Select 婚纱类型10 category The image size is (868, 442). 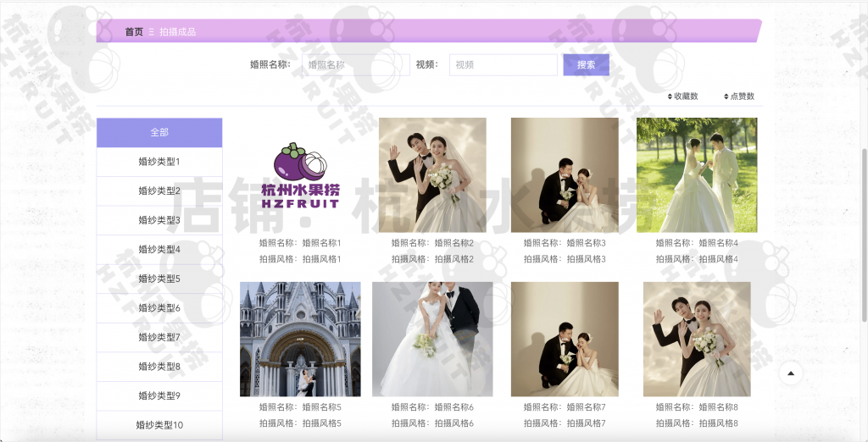pos(159,425)
